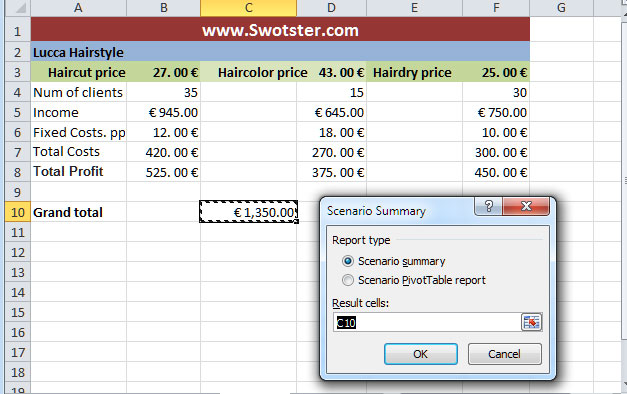Select column E header
627x394 pixels.
click(414, 8)
